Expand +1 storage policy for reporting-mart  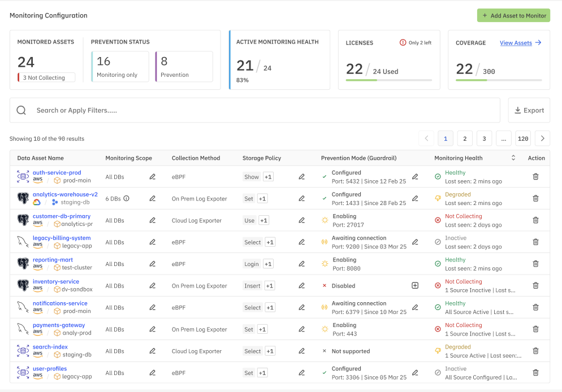pyautogui.click(x=268, y=264)
